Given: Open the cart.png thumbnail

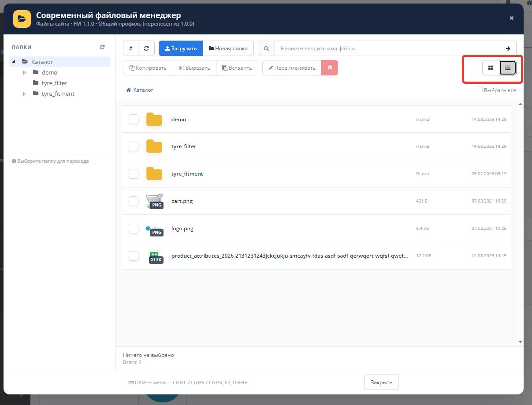Looking at the screenshot, I should pyautogui.click(x=154, y=201).
